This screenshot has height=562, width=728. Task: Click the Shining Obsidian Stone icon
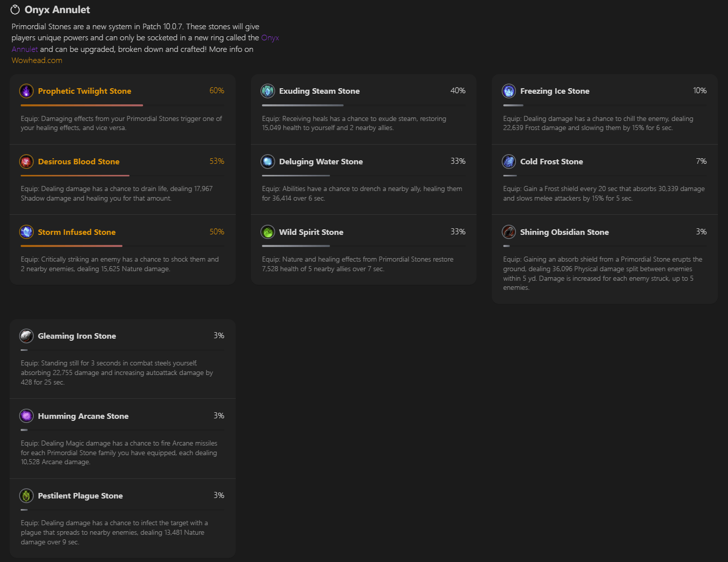tap(509, 232)
